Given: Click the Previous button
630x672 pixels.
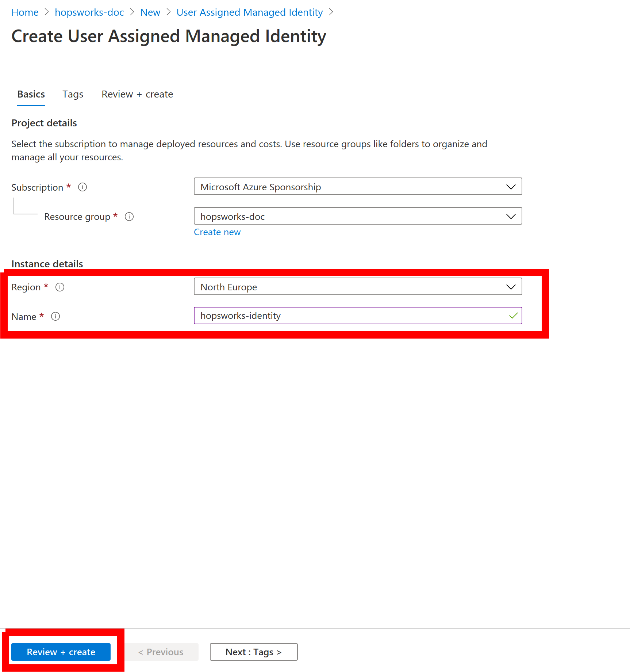Looking at the screenshot, I should [x=161, y=652].
